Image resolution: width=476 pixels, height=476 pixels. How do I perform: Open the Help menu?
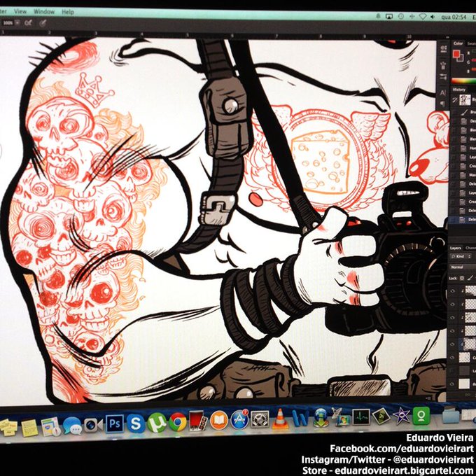[68, 12]
